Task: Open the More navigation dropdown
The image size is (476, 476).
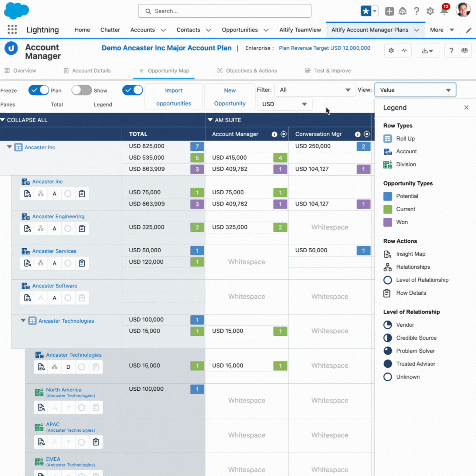Action: tap(442, 30)
